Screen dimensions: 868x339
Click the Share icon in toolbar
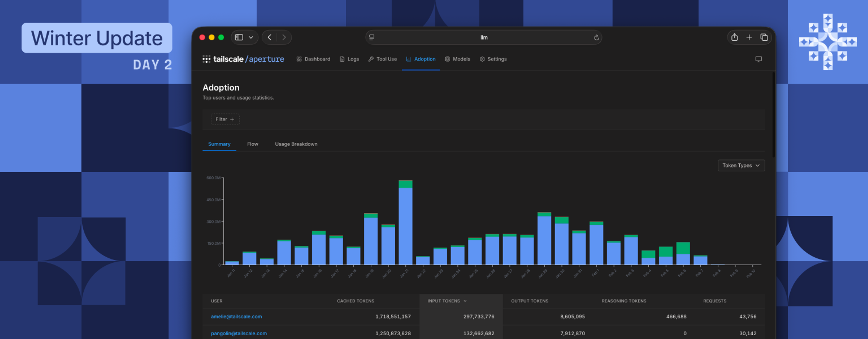click(734, 38)
